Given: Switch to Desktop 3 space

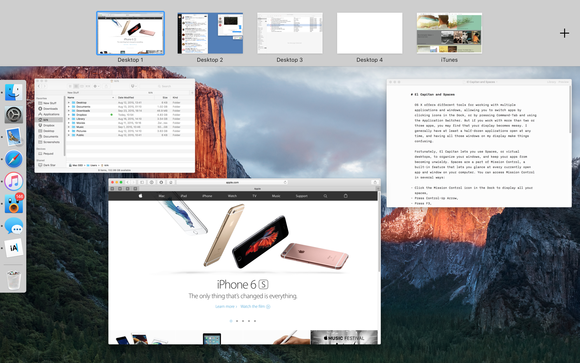Looking at the screenshot, I should pyautogui.click(x=290, y=33).
